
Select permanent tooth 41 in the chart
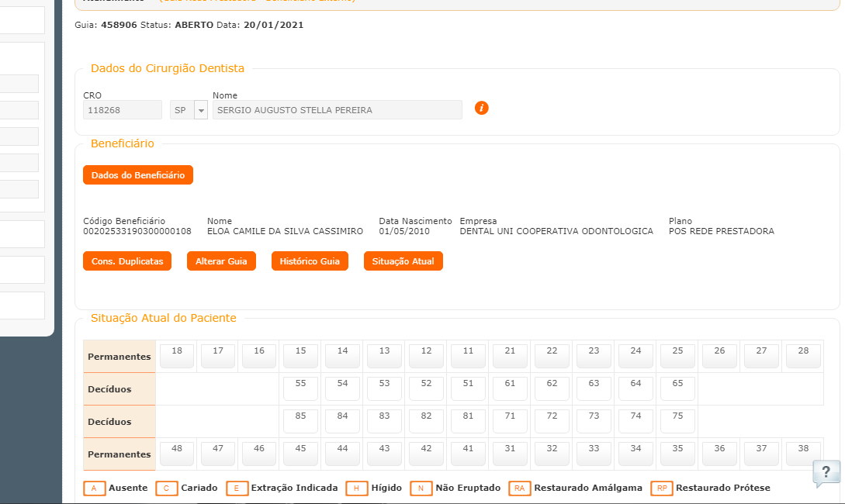[x=468, y=453]
